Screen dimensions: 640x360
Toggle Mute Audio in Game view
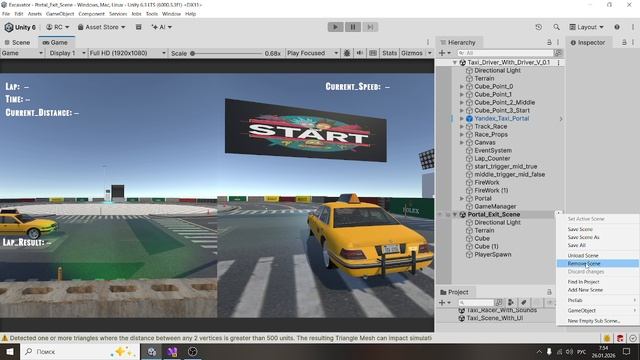[360, 53]
